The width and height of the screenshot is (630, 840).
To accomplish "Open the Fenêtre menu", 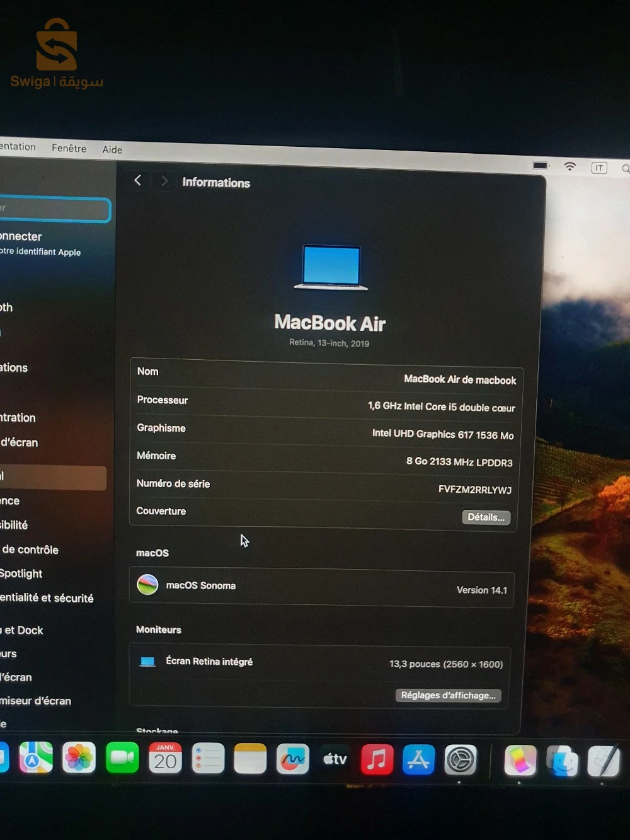I will point(69,148).
